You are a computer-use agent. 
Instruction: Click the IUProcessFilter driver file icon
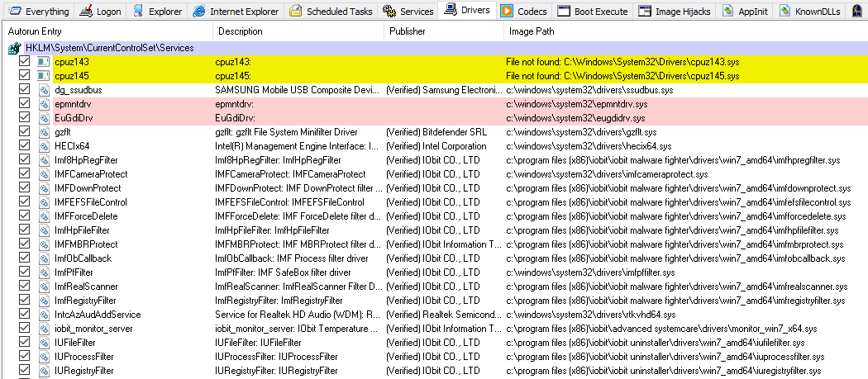pyautogui.click(x=44, y=357)
